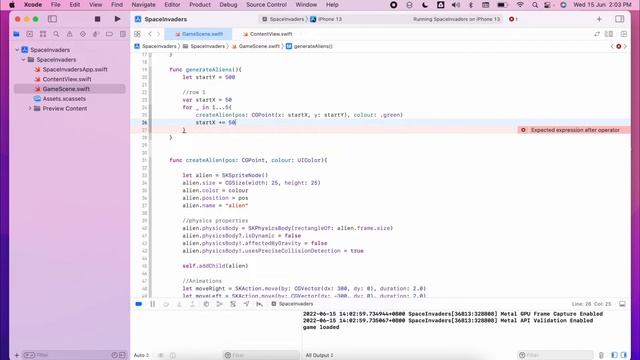Toggle the breakpoints activation button

pos(139,304)
